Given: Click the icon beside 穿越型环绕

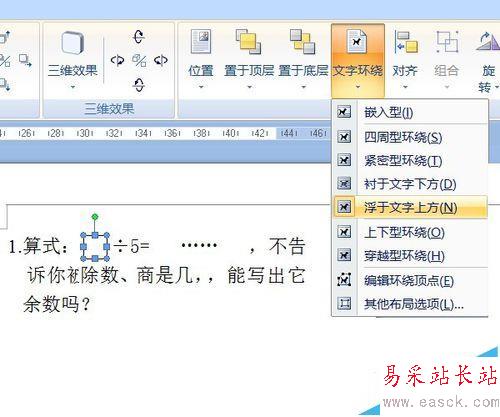Looking at the screenshot, I should (x=344, y=255).
